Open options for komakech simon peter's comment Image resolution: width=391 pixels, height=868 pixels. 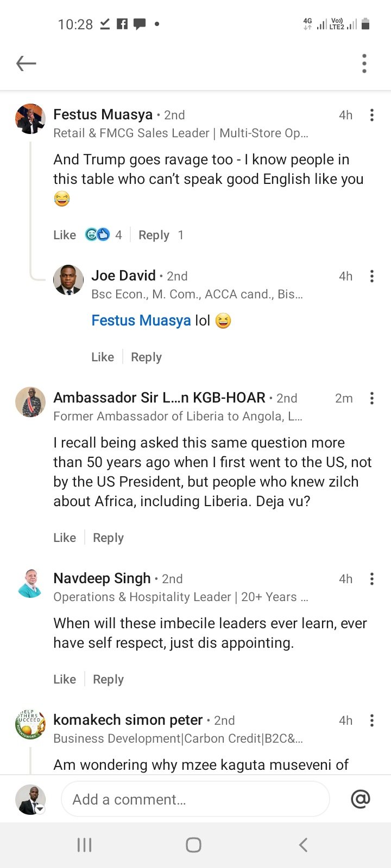click(372, 720)
